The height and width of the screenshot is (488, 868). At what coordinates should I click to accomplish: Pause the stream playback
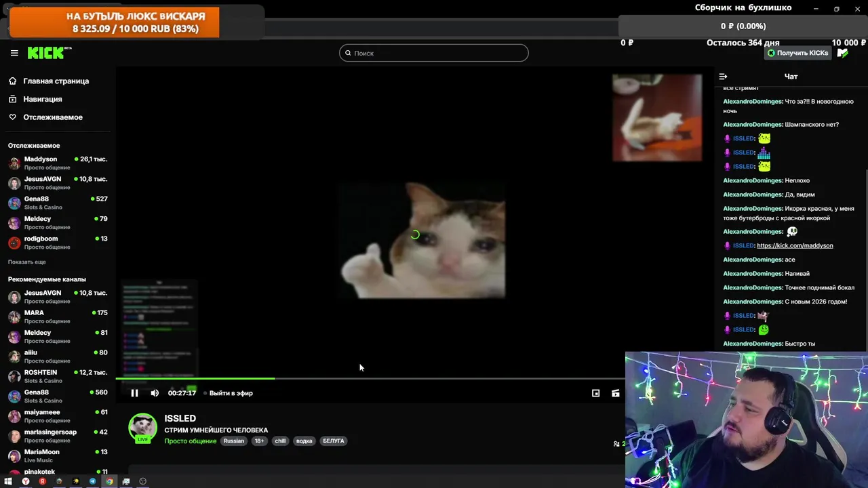click(134, 393)
